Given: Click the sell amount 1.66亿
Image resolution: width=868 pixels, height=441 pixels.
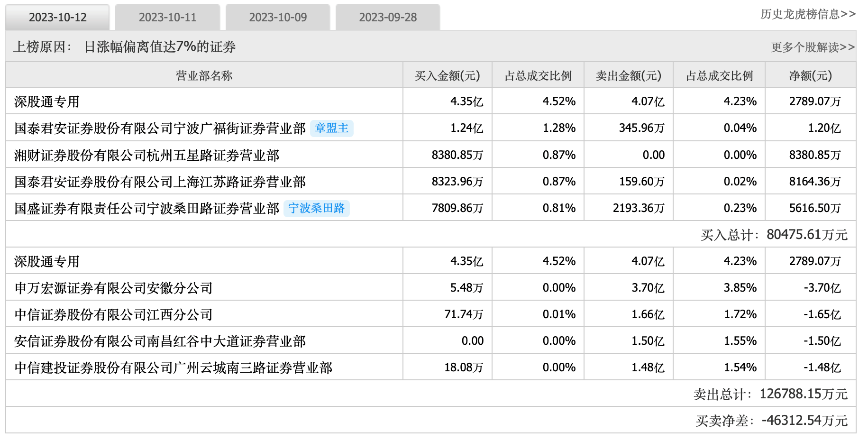Looking at the screenshot, I should point(648,314).
